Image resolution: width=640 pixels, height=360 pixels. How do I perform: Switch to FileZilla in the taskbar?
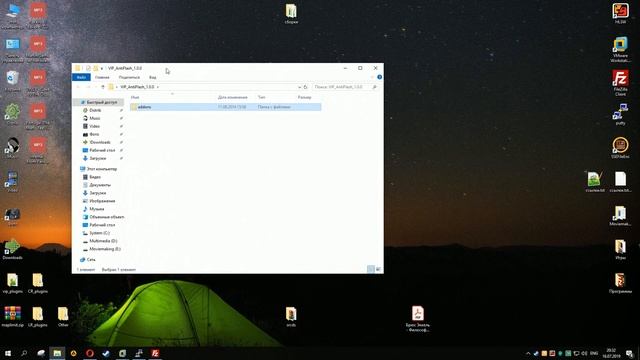pos(155,353)
